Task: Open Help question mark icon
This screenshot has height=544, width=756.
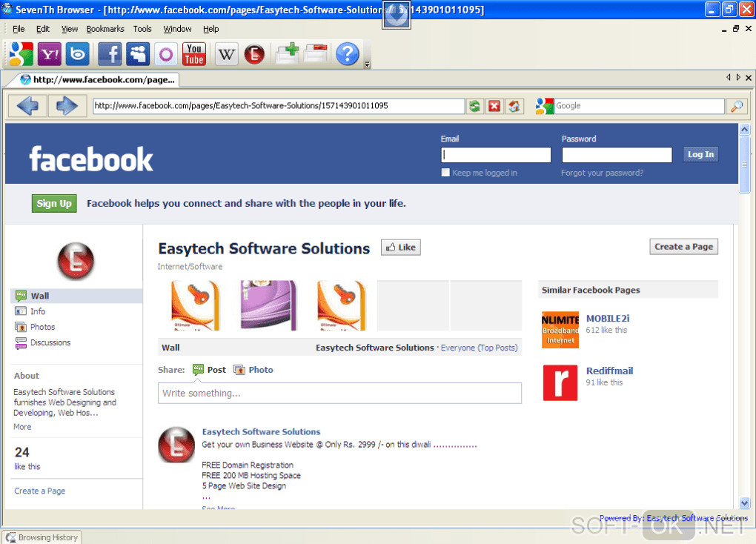Action: click(x=347, y=53)
